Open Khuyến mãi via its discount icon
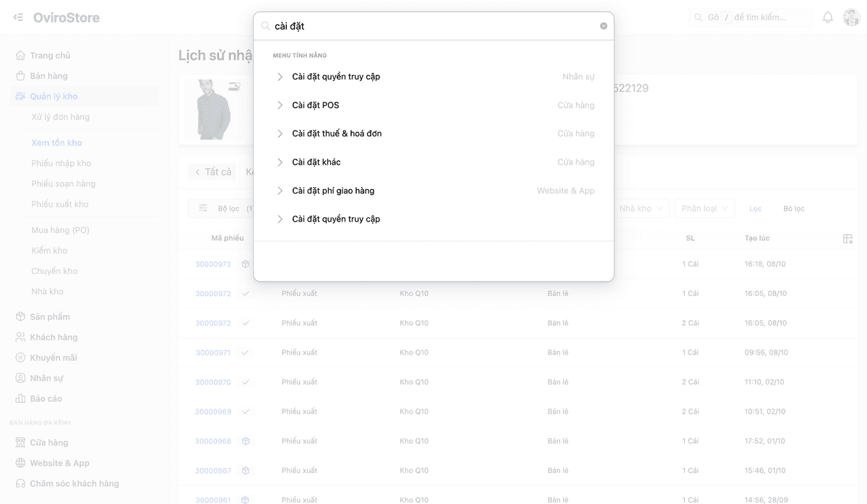The width and height of the screenshot is (867, 504). [x=22, y=357]
